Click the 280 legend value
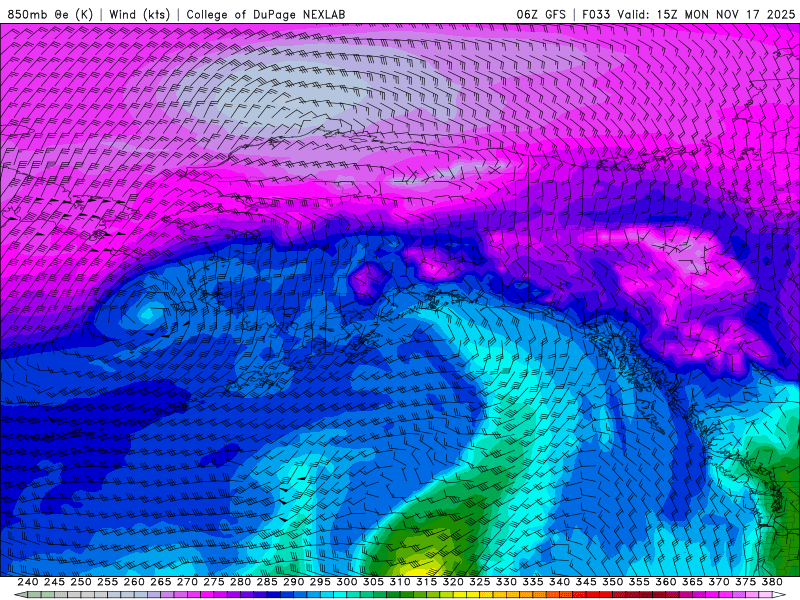 coord(240,582)
